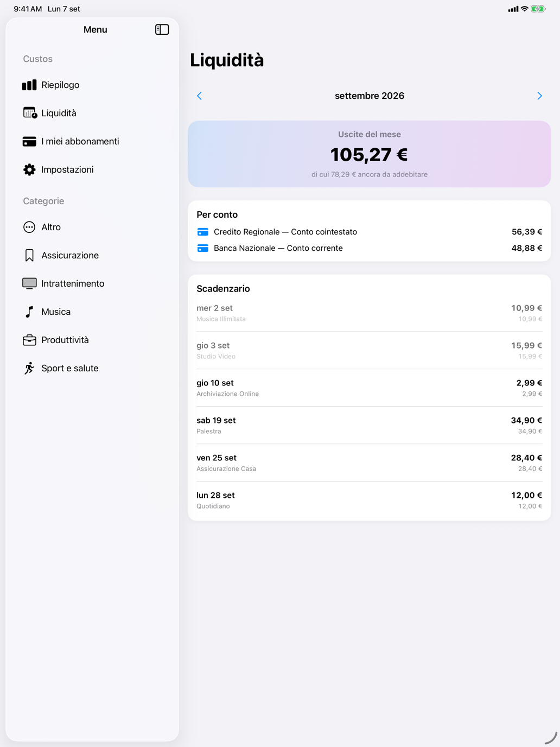Click the Banca Nazionale card icon
The width and height of the screenshot is (560, 747).
click(x=203, y=248)
